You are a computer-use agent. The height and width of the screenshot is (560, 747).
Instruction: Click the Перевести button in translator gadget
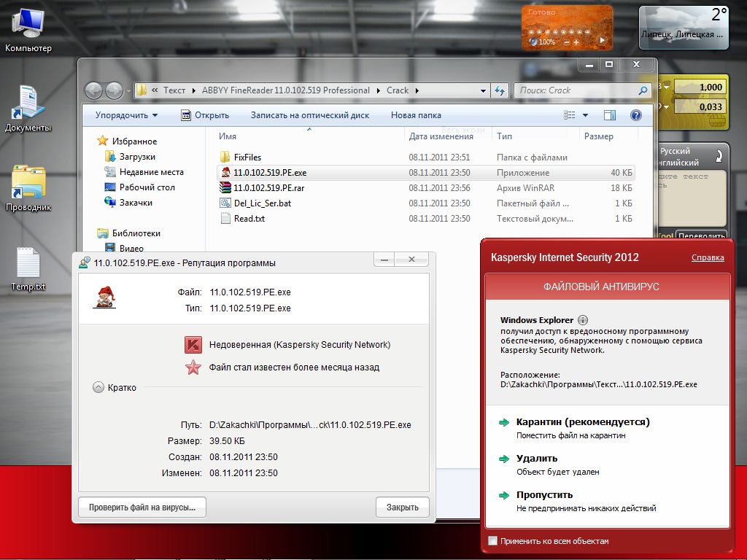click(701, 236)
